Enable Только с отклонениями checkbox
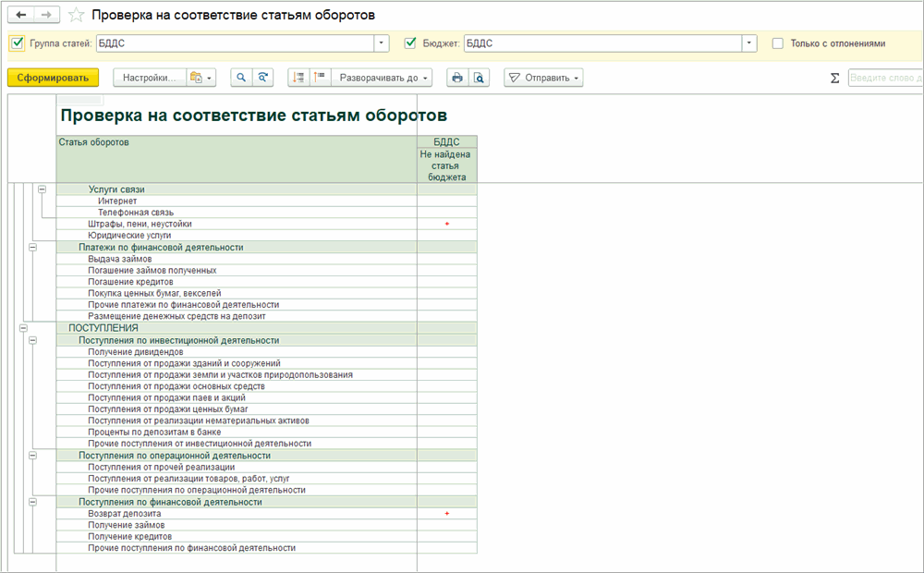The height and width of the screenshot is (573, 924). tap(778, 43)
